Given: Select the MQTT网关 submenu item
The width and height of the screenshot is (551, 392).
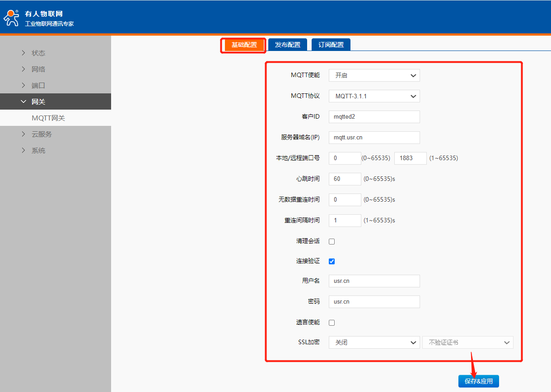Looking at the screenshot, I should pos(48,118).
